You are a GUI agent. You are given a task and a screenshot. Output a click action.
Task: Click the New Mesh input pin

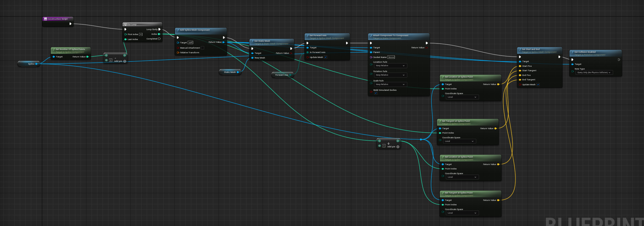252,58
